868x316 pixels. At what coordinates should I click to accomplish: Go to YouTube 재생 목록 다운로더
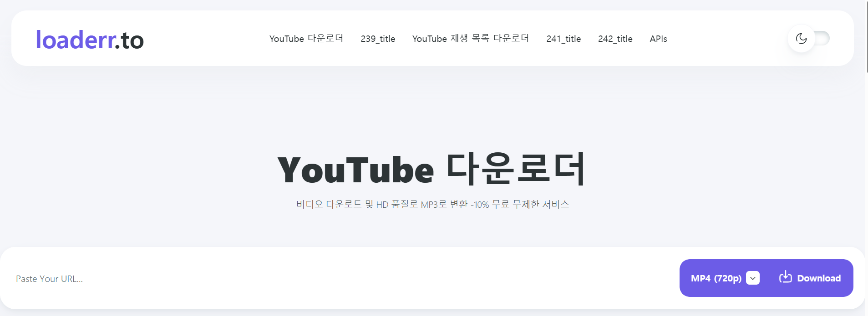pos(470,39)
